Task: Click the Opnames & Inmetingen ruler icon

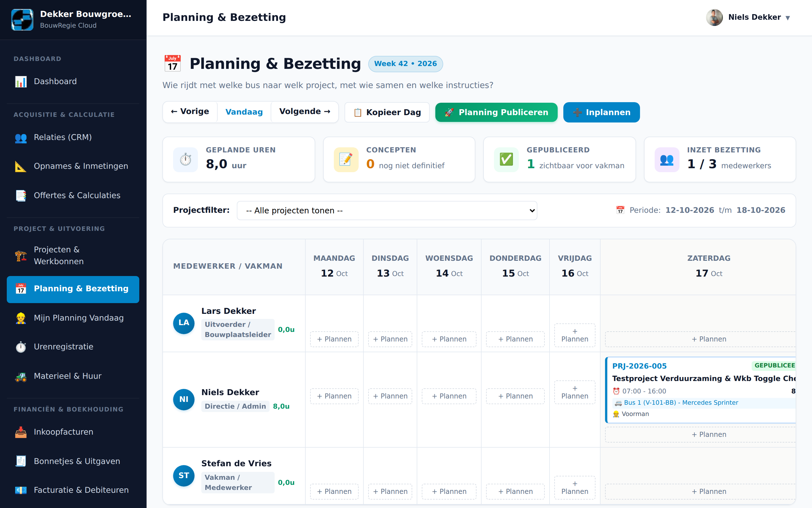Action: point(21,166)
